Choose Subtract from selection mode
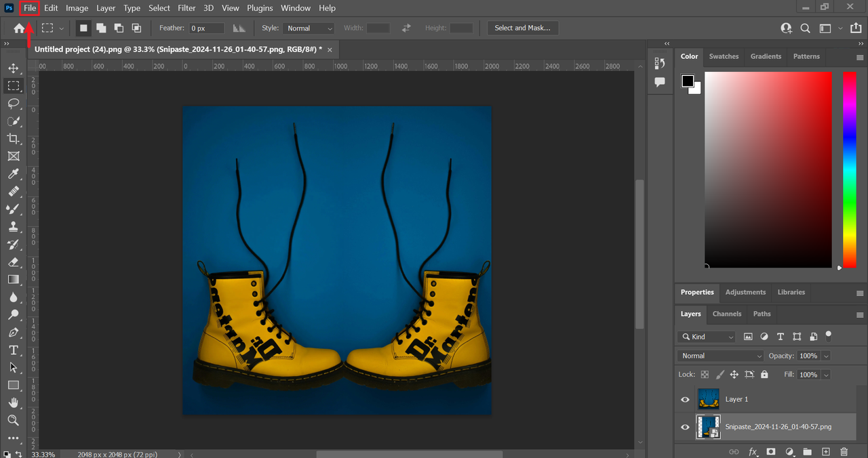868x458 pixels. (119, 28)
